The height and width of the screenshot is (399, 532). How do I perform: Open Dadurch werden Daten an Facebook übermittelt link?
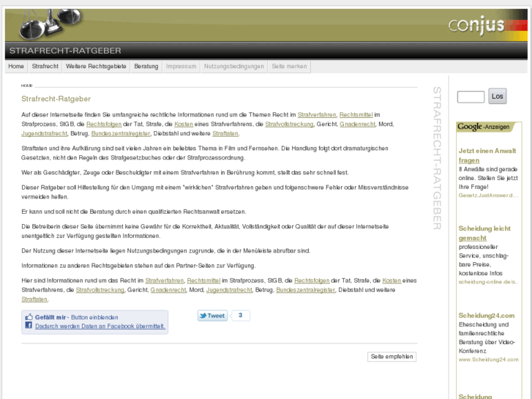[x=100, y=326]
